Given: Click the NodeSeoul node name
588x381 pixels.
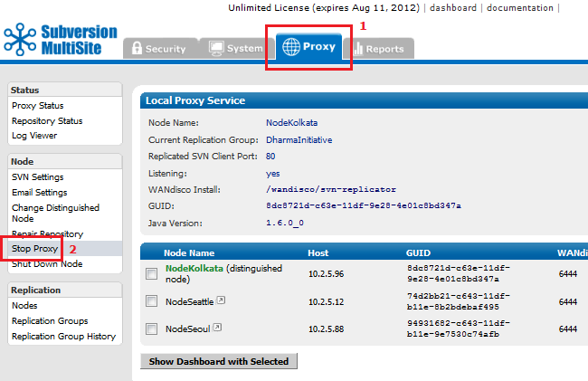Looking at the screenshot, I should click(x=187, y=329).
